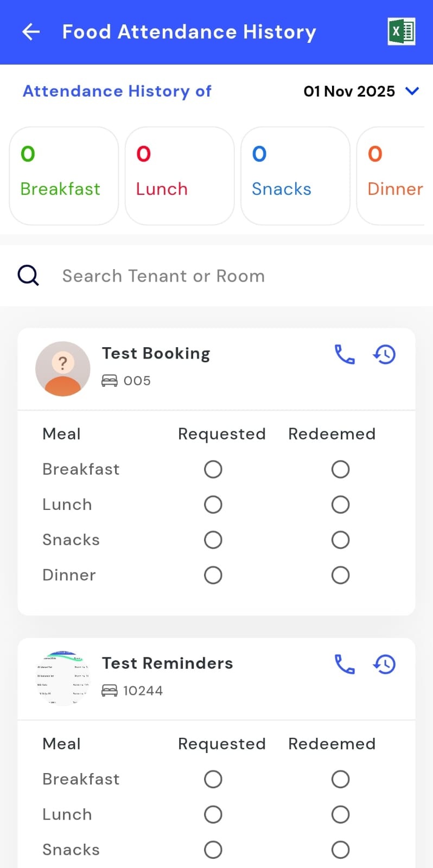433x868 pixels.
Task: Select the Snacks count card
Action: [x=295, y=176]
